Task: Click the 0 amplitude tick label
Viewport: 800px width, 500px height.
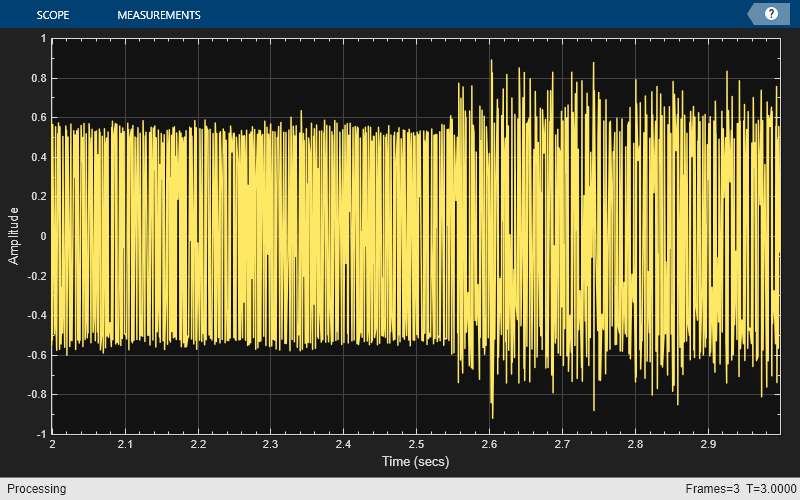Action: point(43,236)
